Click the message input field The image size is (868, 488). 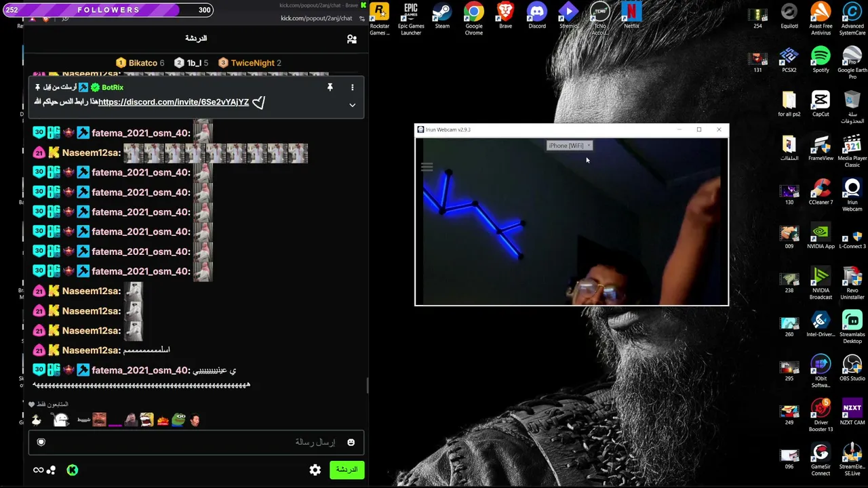tap(196, 443)
